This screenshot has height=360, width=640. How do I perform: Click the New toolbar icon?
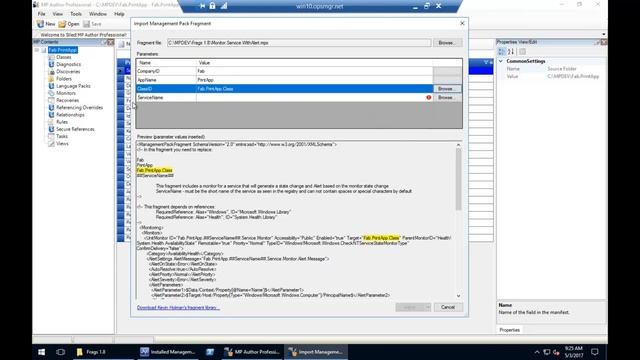tap(40, 24)
